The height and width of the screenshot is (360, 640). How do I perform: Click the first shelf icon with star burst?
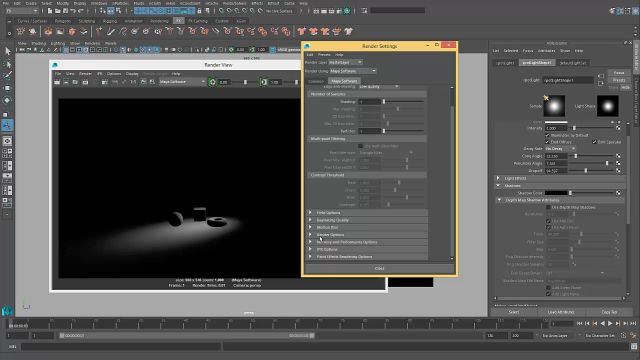coord(21,31)
